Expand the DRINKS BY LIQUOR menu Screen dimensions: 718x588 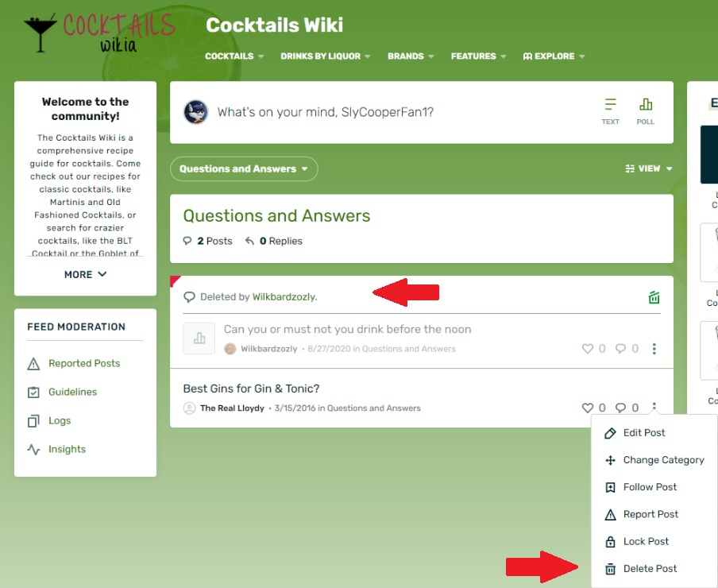click(325, 56)
